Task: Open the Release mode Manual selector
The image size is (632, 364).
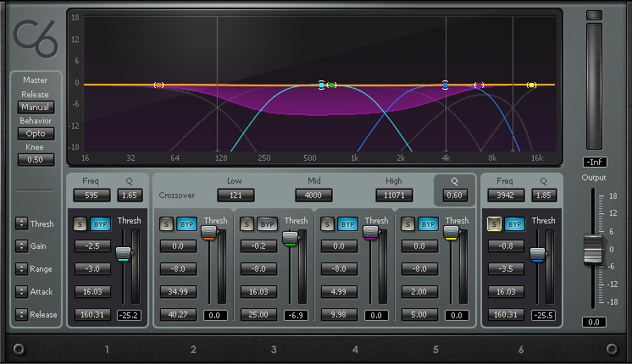Action: pos(36,108)
